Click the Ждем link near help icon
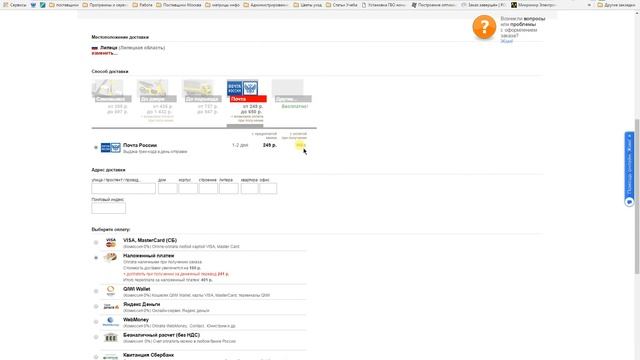The height and width of the screenshot is (360, 640). [x=507, y=41]
